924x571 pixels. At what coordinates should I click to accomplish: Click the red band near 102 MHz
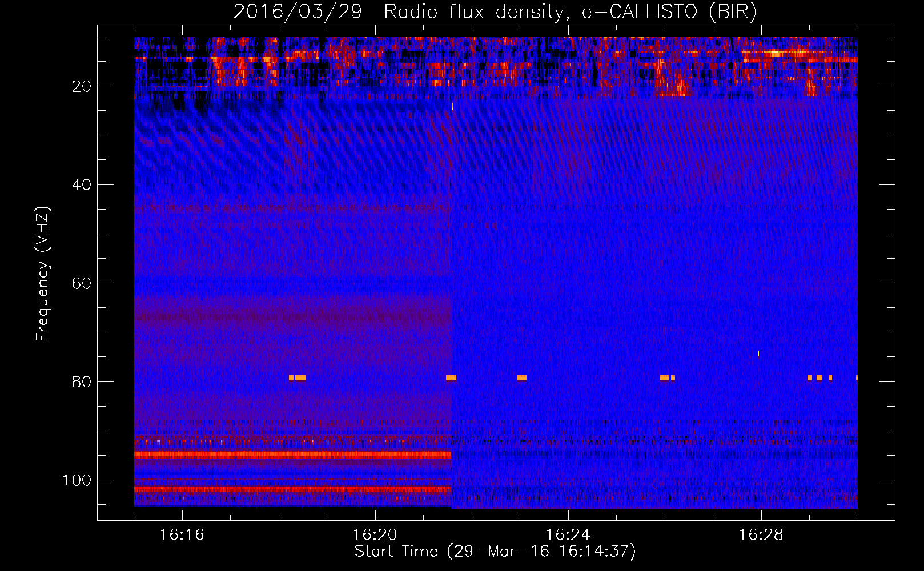pos(293,489)
